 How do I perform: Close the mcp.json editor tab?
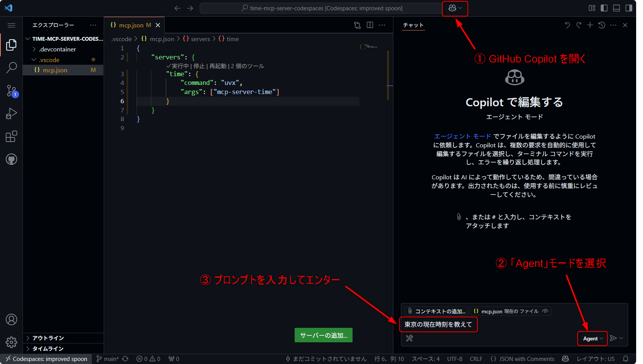(x=158, y=25)
